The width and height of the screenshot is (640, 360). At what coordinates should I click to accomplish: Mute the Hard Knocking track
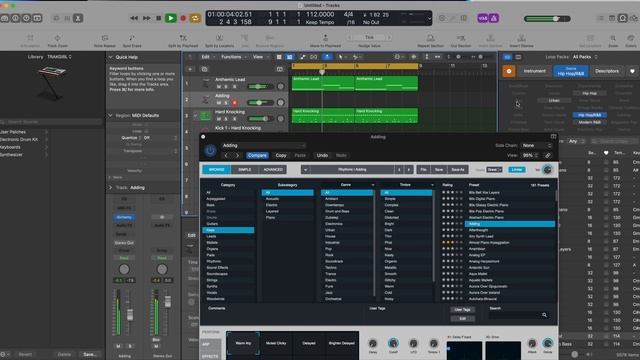point(219,119)
